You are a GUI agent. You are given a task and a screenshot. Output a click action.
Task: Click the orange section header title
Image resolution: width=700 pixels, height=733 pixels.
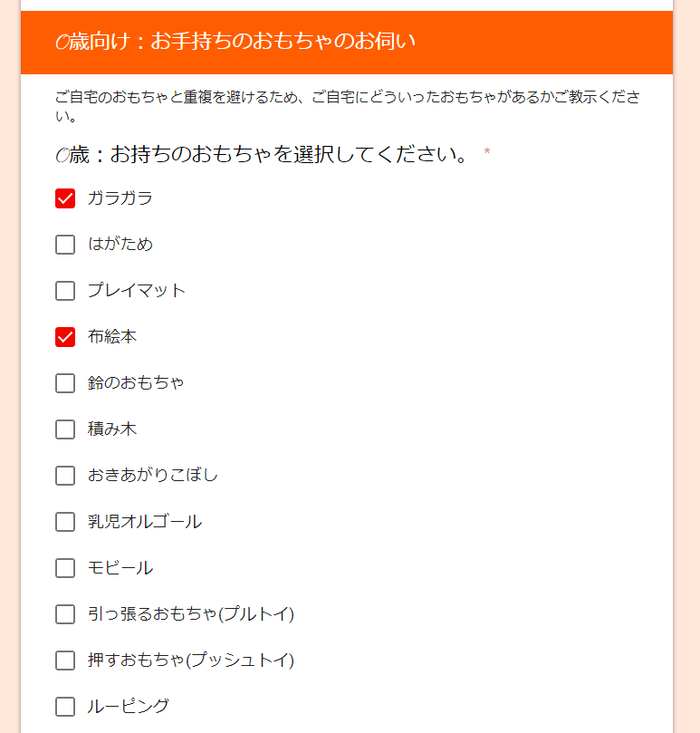(235, 41)
